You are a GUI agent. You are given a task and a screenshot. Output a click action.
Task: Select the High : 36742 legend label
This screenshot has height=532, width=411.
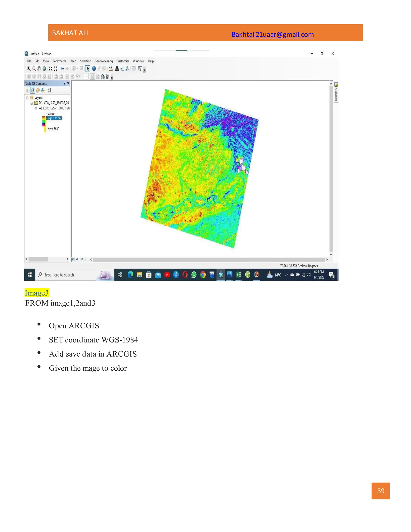tap(54, 118)
